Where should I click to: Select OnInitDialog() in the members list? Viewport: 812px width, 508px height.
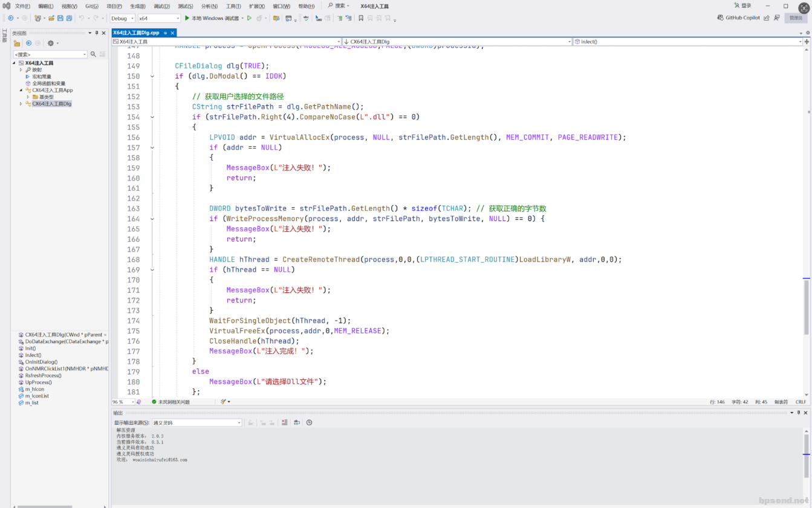[x=41, y=362]
